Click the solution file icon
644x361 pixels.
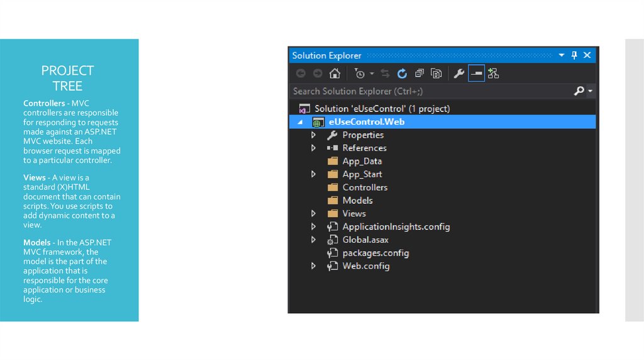pos(304,109)
